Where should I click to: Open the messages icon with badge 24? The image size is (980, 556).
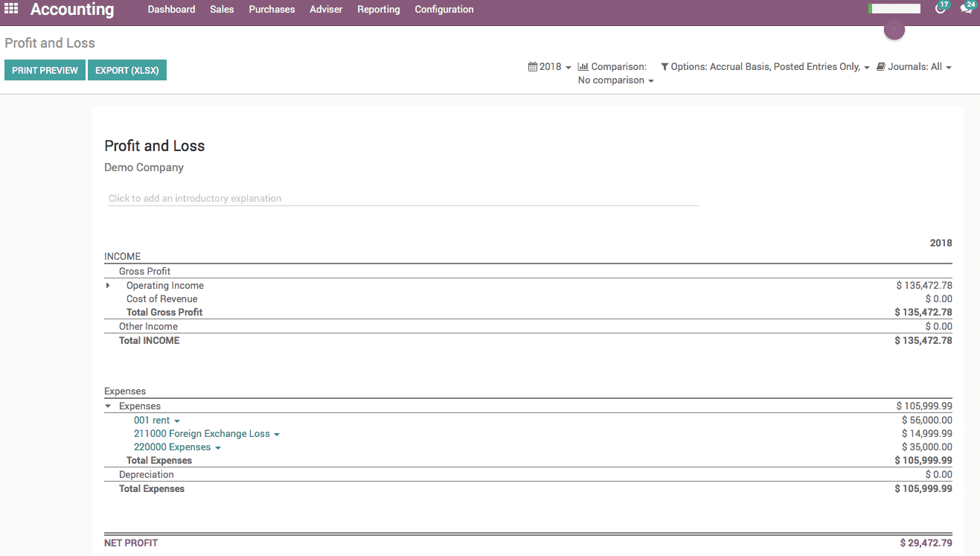point(965,7)
